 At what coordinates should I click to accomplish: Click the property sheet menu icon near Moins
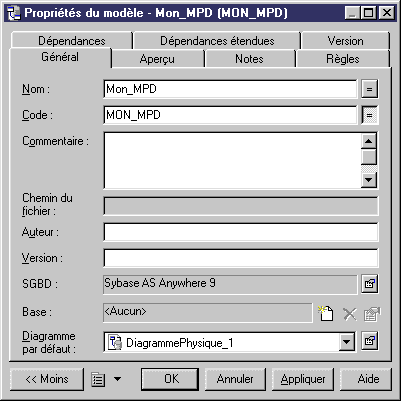(x=98, y=379)
